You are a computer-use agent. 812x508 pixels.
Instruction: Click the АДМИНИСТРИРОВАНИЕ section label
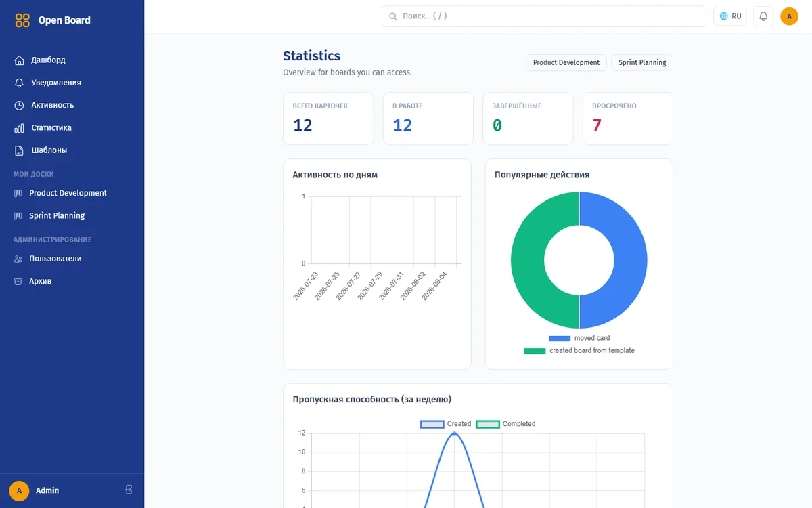[53, 240]
